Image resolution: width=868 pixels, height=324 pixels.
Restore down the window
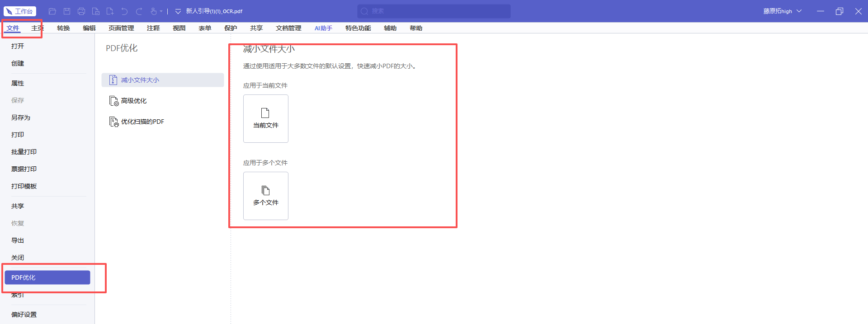coord(840,11)
